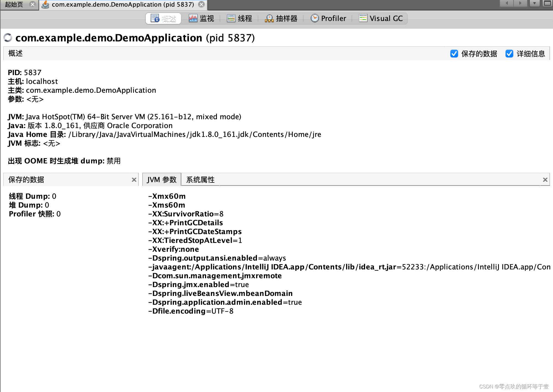Close the 起始页 tab
This screenshot has height=392, width=553.
pyautogui.click(x=33, y=4)
